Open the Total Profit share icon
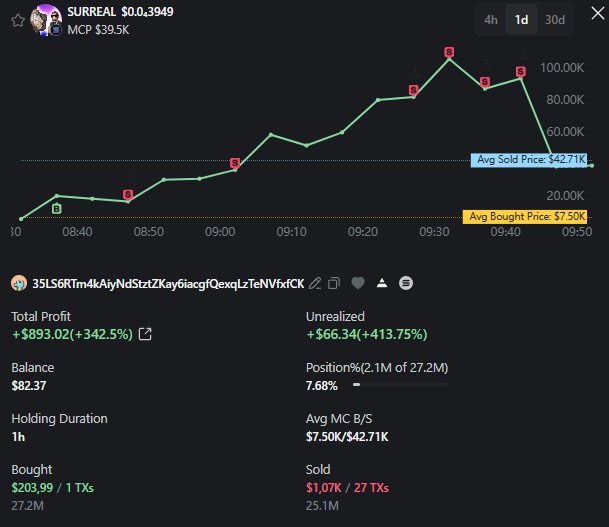This screenshot has width=609, height=527. pos(145,334)
